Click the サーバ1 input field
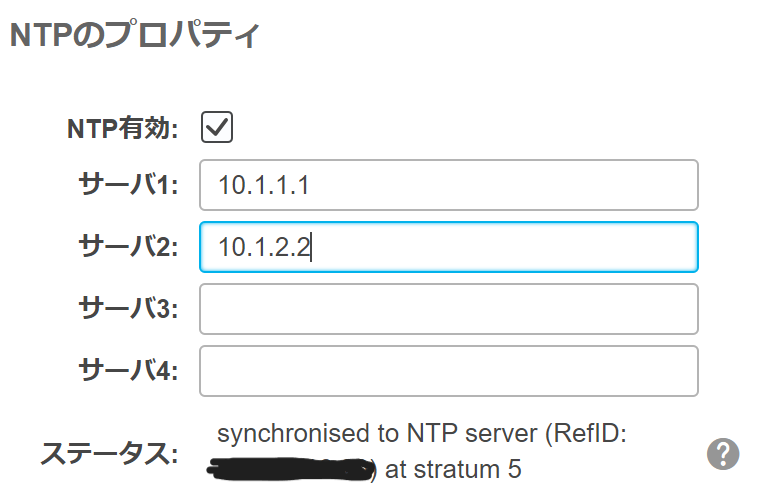 [x=448, y=185]
